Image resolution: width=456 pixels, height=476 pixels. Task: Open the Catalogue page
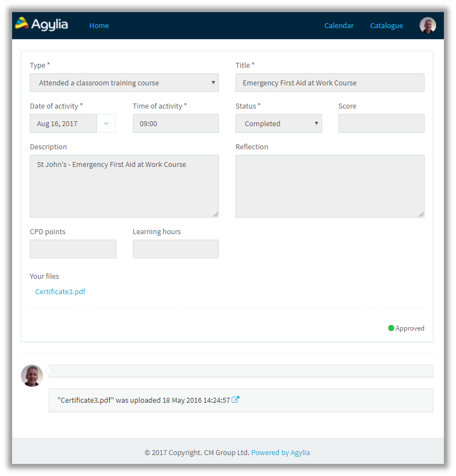387,25
